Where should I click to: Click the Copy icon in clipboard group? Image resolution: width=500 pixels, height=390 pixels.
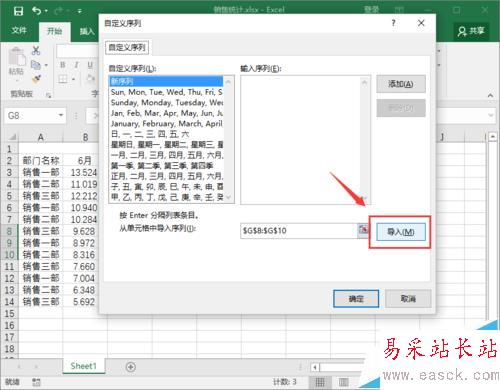[35, 65]
